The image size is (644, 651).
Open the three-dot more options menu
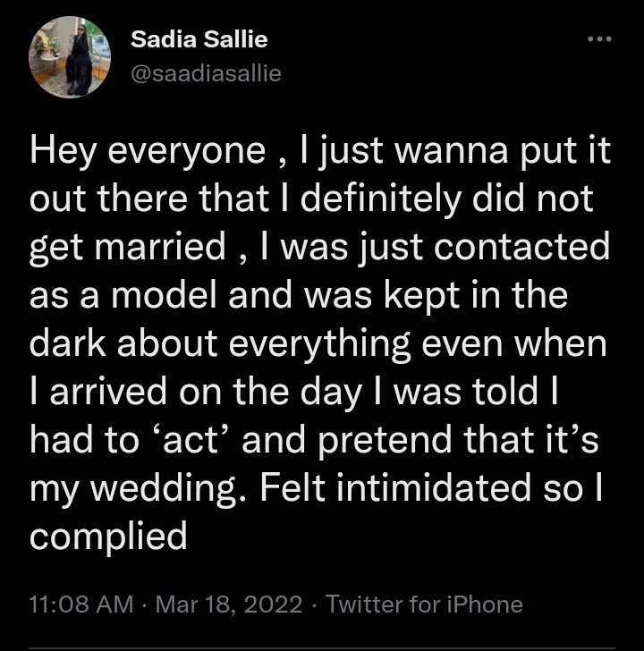[x=599, y=39]
